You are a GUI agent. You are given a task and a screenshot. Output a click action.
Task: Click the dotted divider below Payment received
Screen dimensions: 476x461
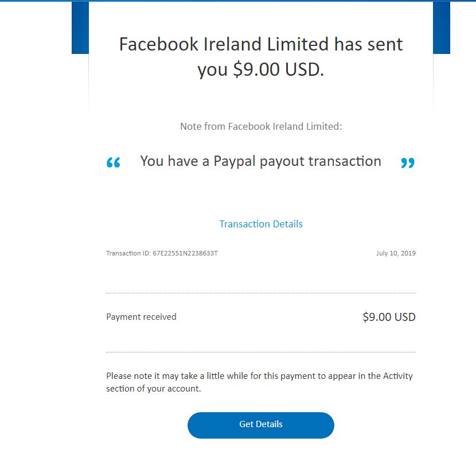[261, 352]
